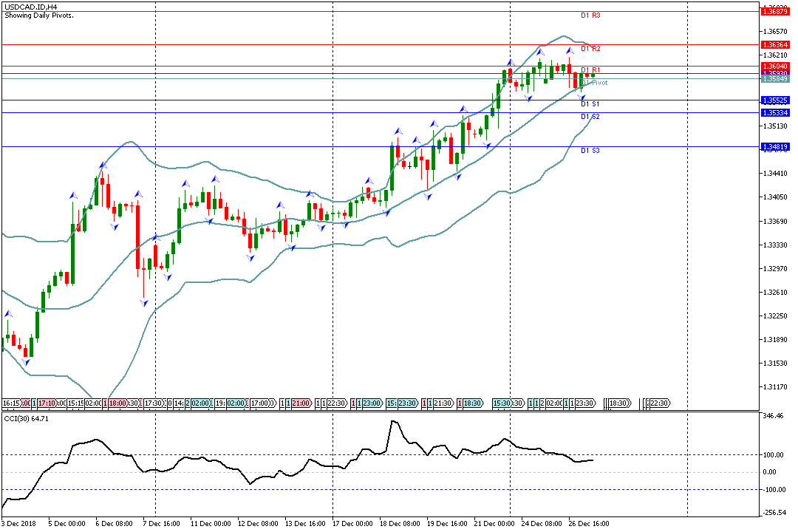Click the up fractal arrow beside D1 R2
Screen dimensions: 798x532
click(x=570, y=50)
